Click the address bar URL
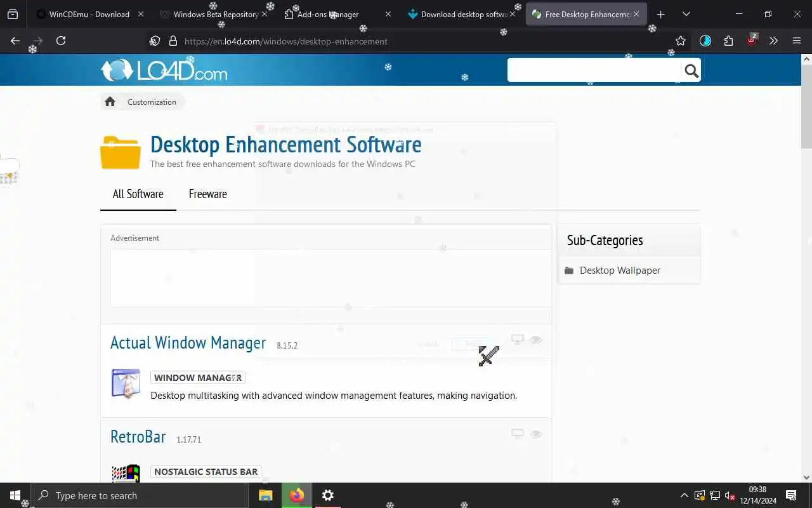Viewport: 812px width, 508px height. [285, 41]
